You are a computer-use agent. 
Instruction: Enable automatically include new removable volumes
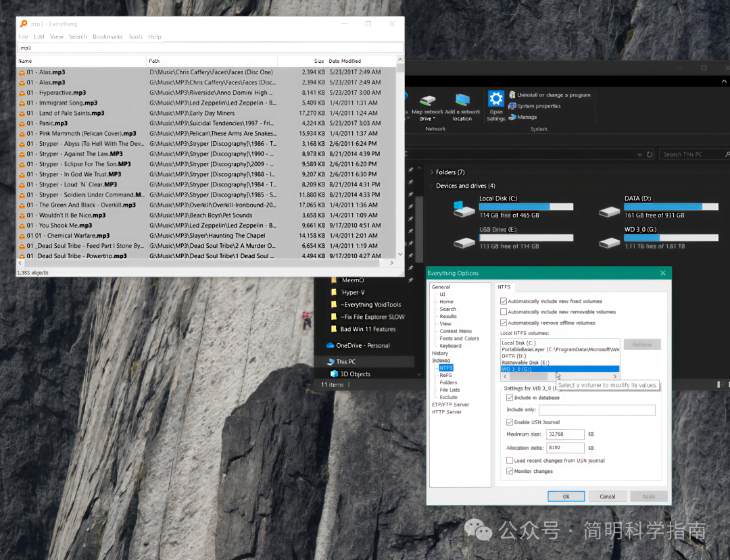point(504,312)
